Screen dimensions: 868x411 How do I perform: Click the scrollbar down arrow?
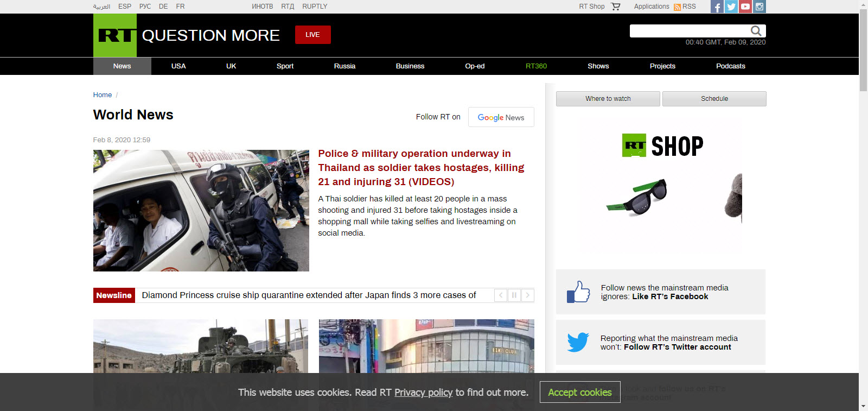pos(863,406)
